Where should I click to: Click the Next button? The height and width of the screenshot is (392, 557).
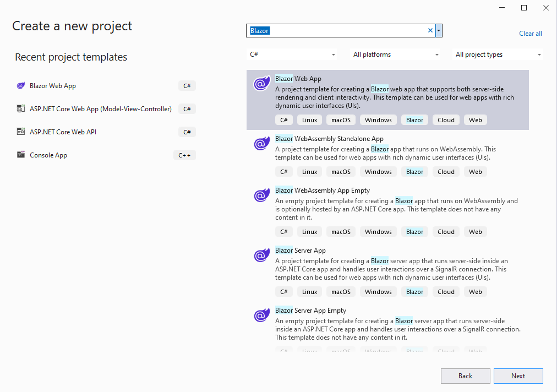coord(518,376)
